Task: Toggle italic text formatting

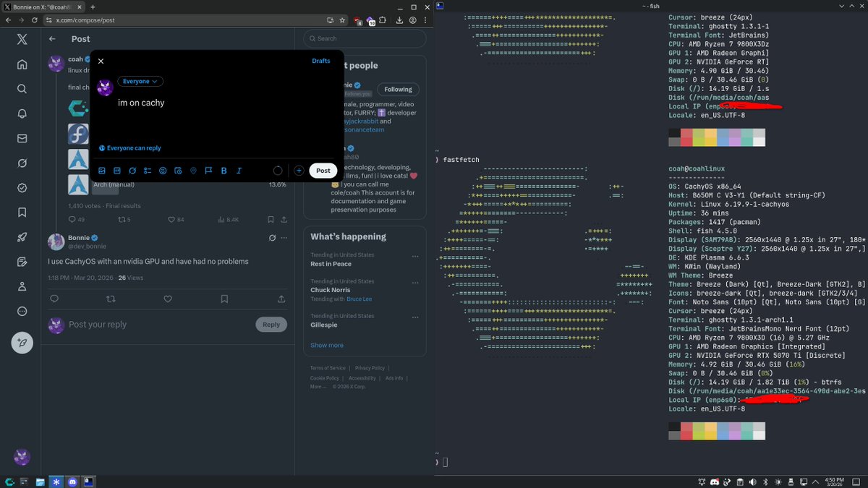Action: (x=239, y=171)
